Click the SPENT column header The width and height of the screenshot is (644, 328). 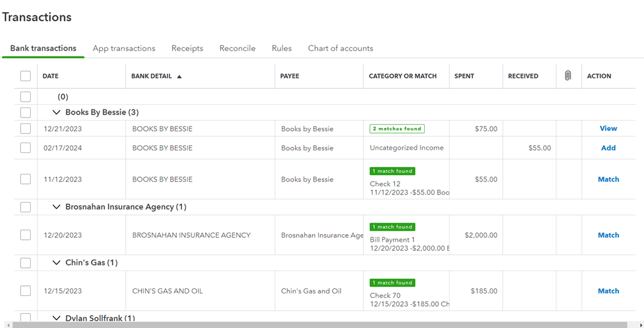(464, 76)
